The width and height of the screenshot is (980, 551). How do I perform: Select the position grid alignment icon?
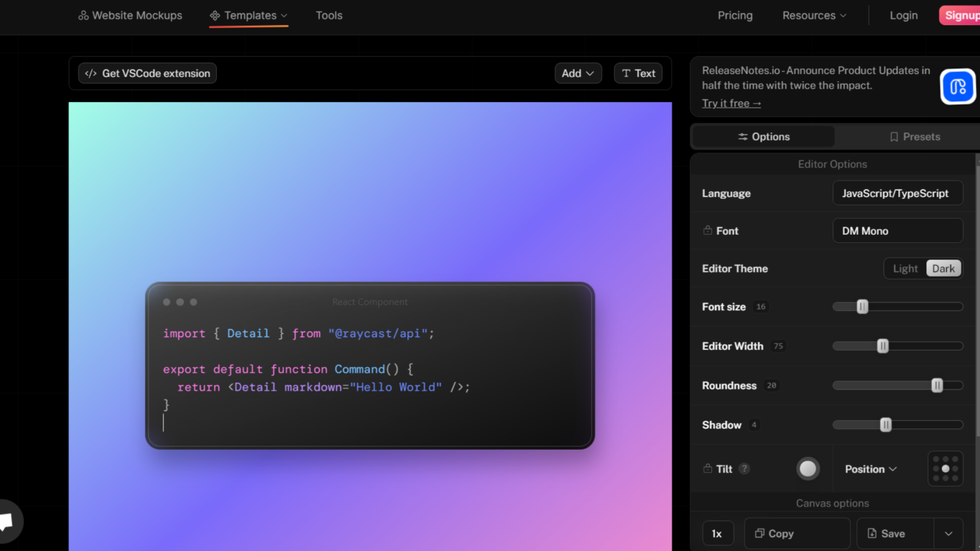945,469
